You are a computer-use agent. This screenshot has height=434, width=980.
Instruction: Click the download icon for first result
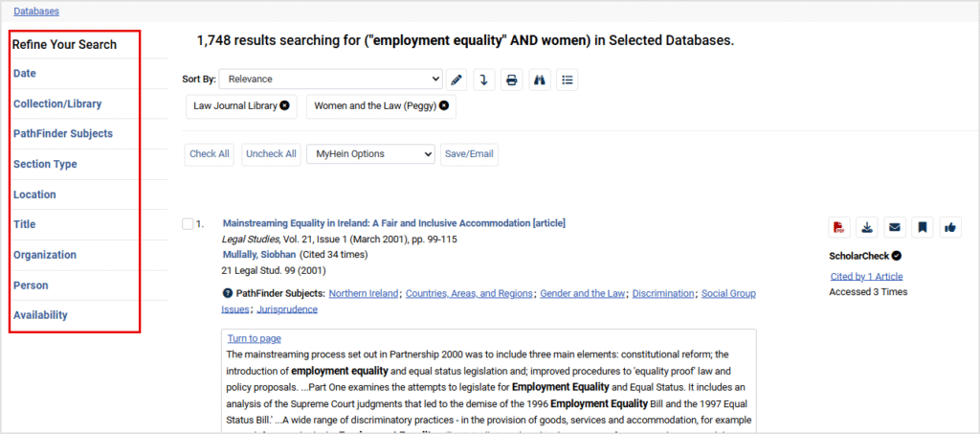point(867,227)
